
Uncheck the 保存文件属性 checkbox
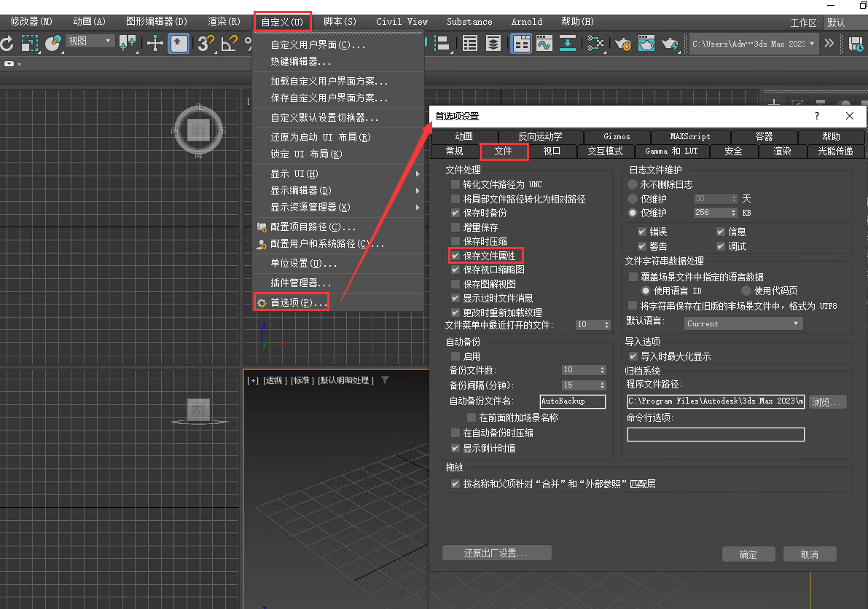pyautogui.click(x=455, y=256)
